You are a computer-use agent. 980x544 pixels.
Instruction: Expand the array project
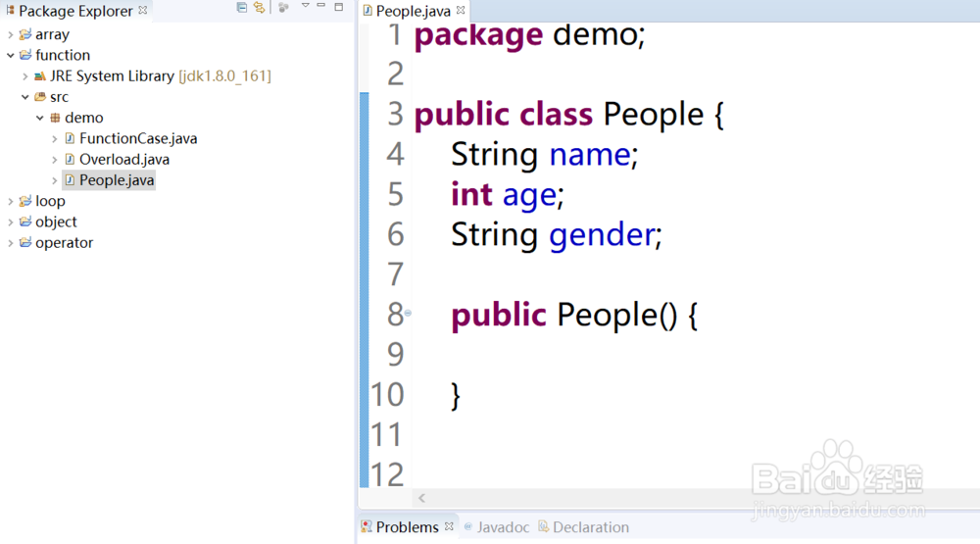pyautogui.click(x=10, y=34)
